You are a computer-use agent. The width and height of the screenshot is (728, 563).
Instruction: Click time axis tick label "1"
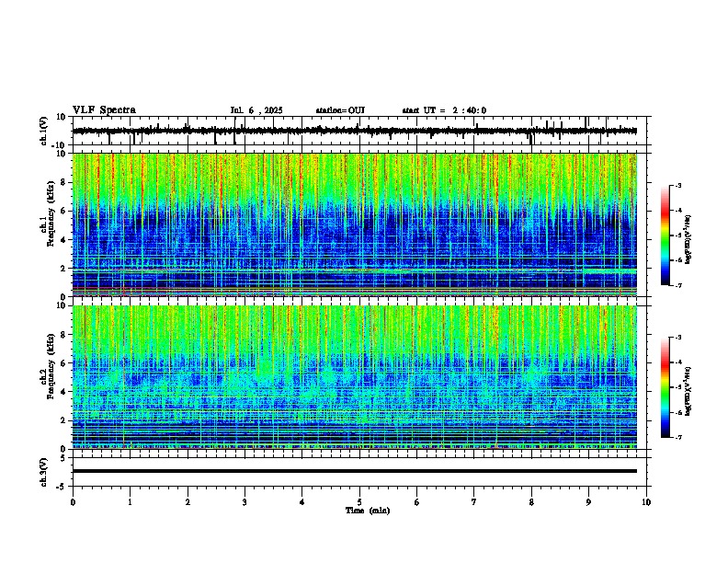[x=130, y=502]
